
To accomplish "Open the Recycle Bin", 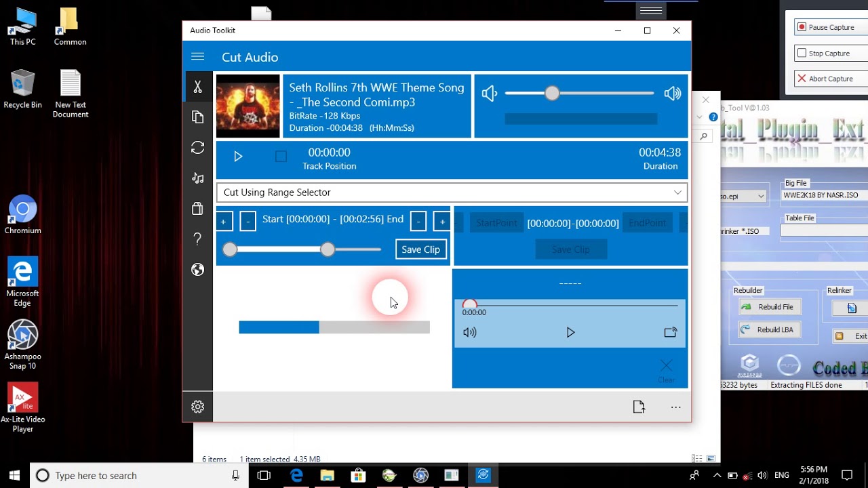I will 22,89.
